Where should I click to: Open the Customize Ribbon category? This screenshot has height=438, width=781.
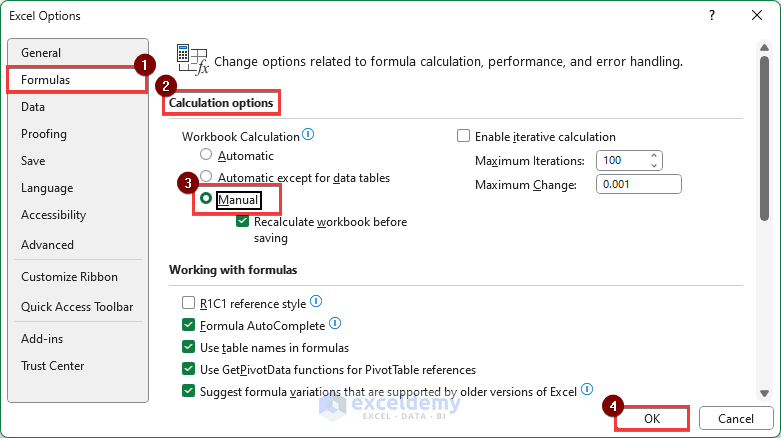coord(69,277)
